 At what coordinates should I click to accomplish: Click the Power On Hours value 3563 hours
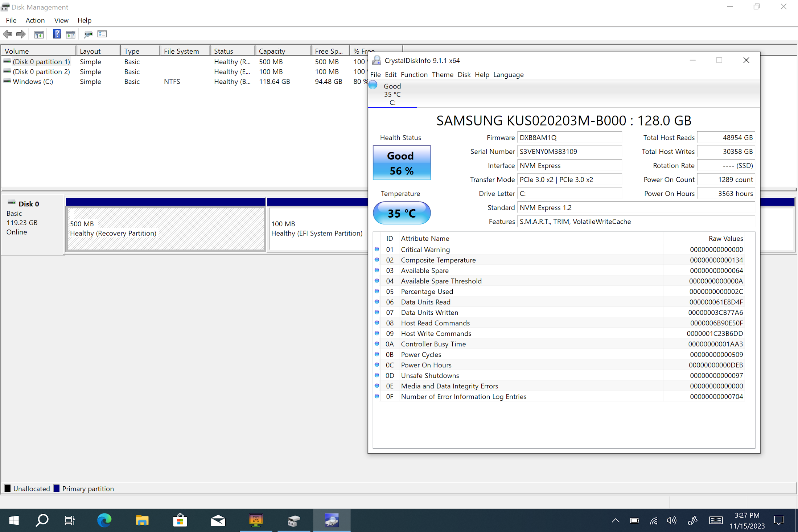(726, 194)
